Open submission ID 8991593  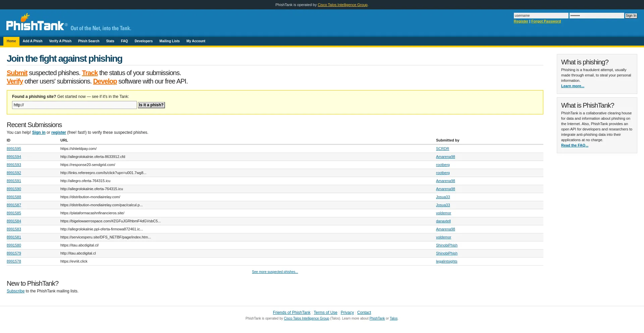tap(14, 165)
